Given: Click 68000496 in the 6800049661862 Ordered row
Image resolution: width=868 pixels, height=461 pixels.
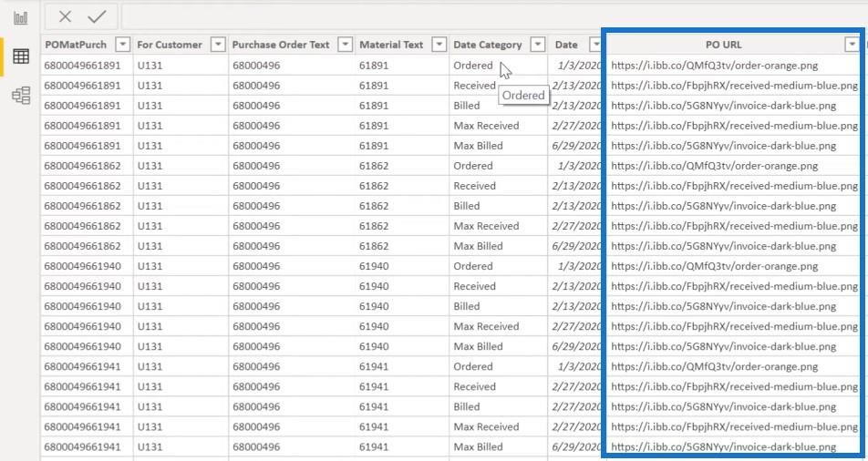Looking at the screenshot, I should 256,166.
